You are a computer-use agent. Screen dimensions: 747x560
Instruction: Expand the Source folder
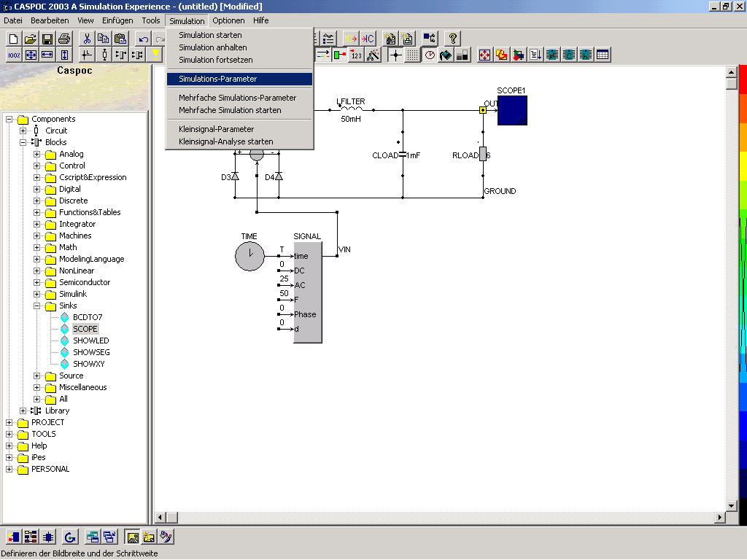coord(36,376)
